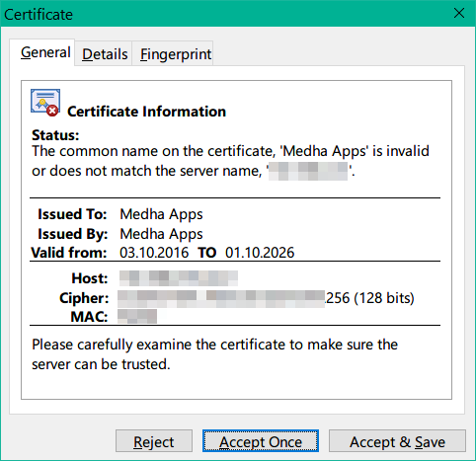Switch to the General tab
This screenshot has width=476, height=461.
click(42, 52)
